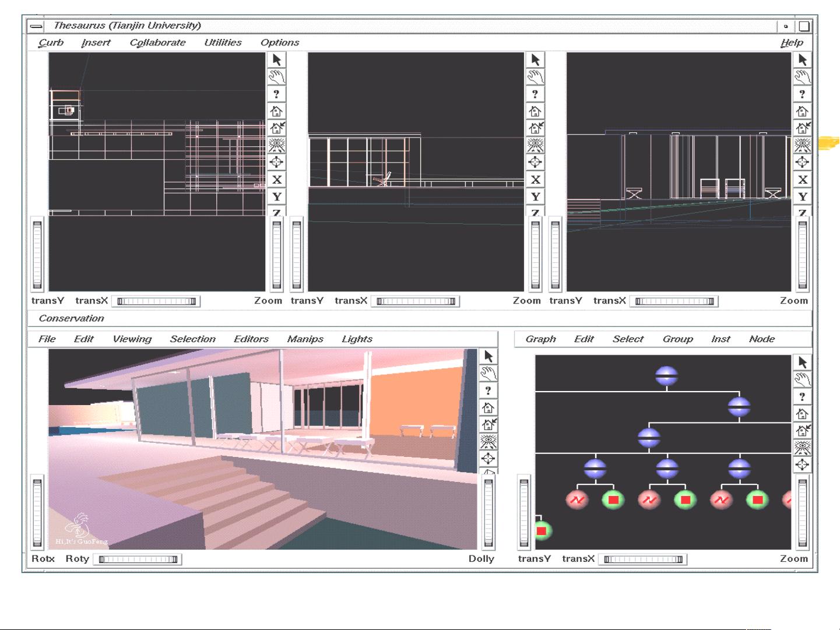Open the question-mark help in top-left viewer
The image size is (840, 630).
click(276, 94)
